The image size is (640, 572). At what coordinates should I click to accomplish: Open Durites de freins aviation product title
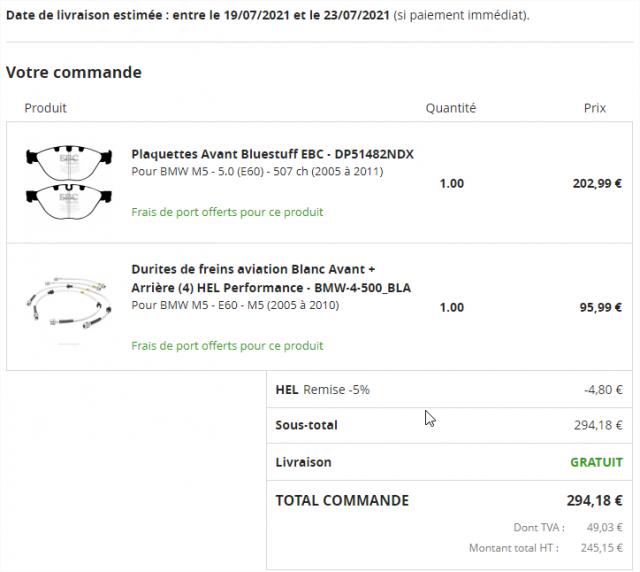pyautogui.click(x=271, y=278)
